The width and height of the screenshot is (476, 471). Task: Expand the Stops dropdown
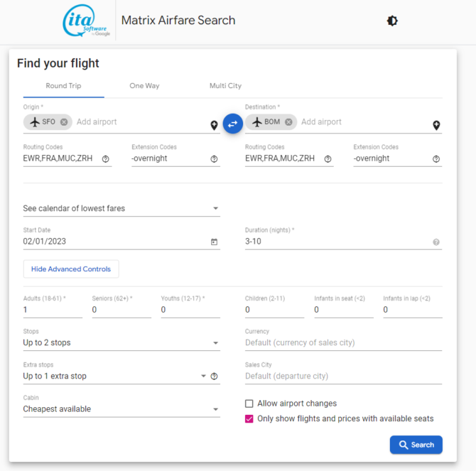tap(121, 342)
